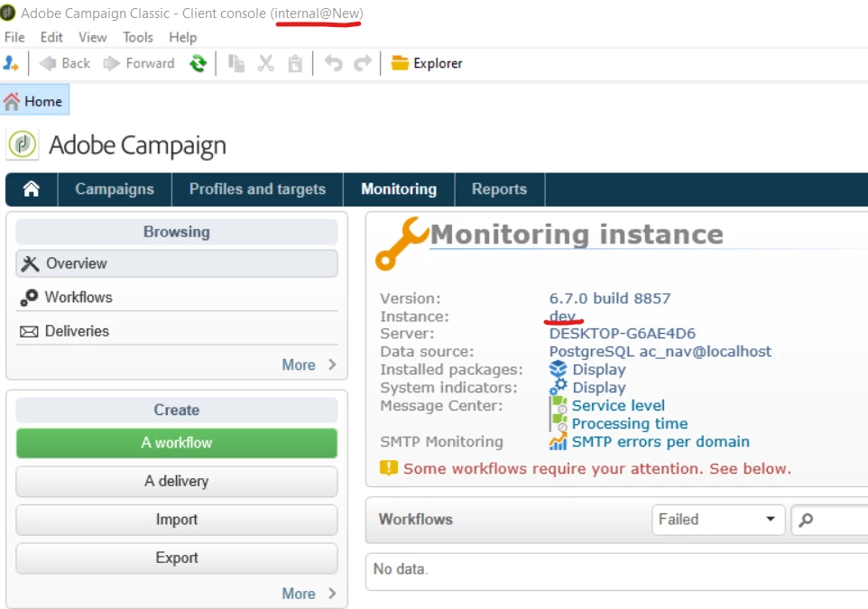Click the workflows search field
The height and width of the screenshot is (609, 868).
point(829,520)
